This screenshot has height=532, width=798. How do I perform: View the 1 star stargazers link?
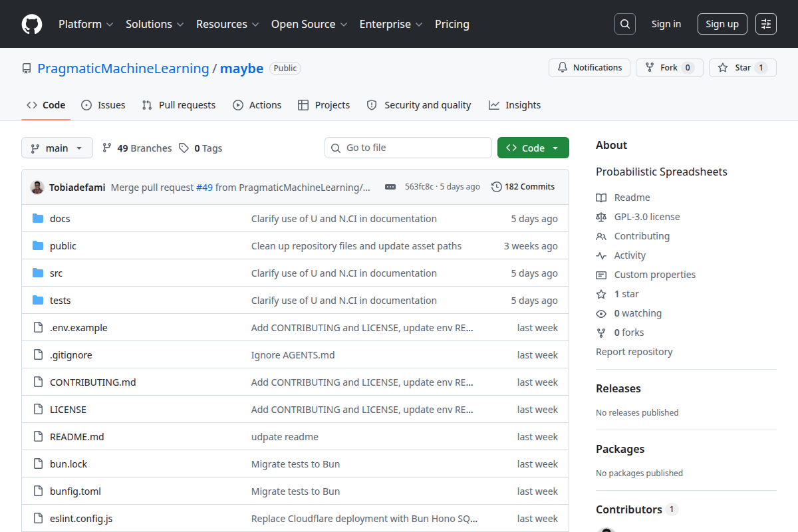(618, 294)
